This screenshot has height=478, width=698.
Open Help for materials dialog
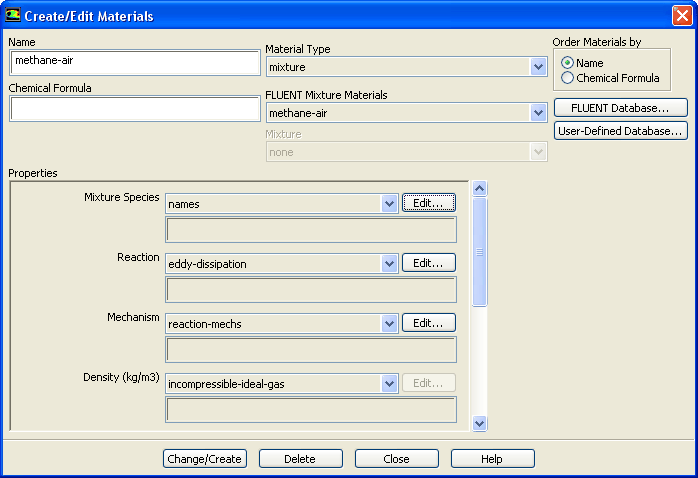point(492,459)
